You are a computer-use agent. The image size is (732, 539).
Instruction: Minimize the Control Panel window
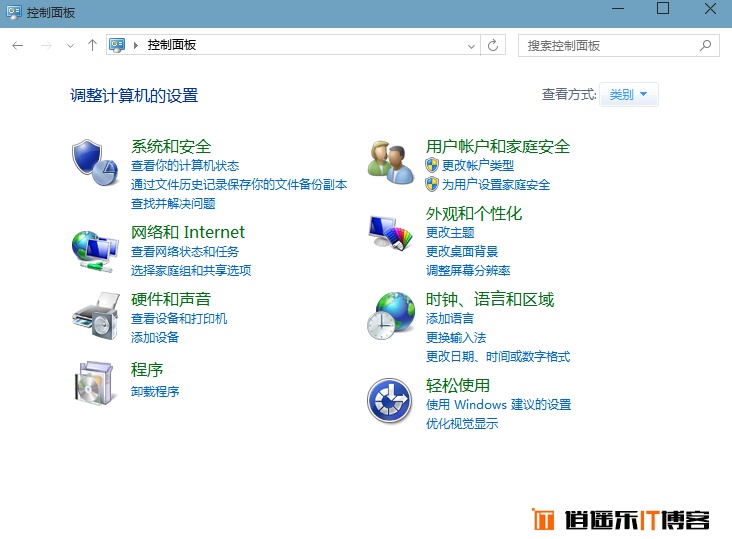[618, 9]
